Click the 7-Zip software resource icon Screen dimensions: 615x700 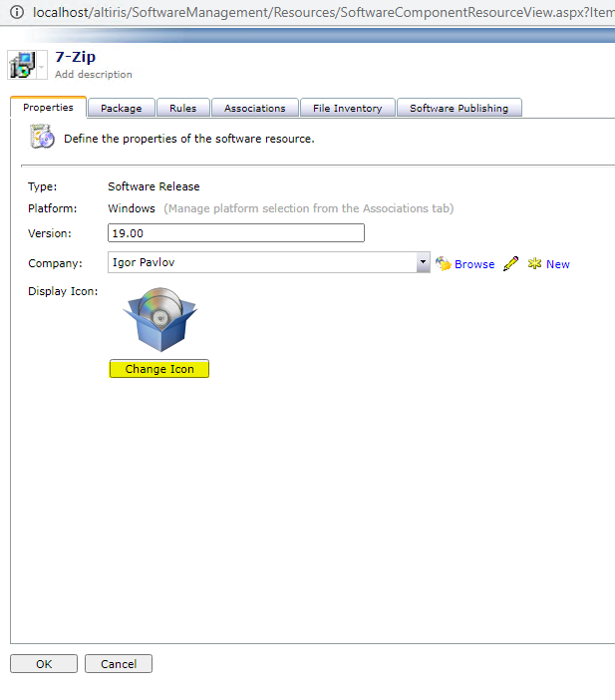22,65
